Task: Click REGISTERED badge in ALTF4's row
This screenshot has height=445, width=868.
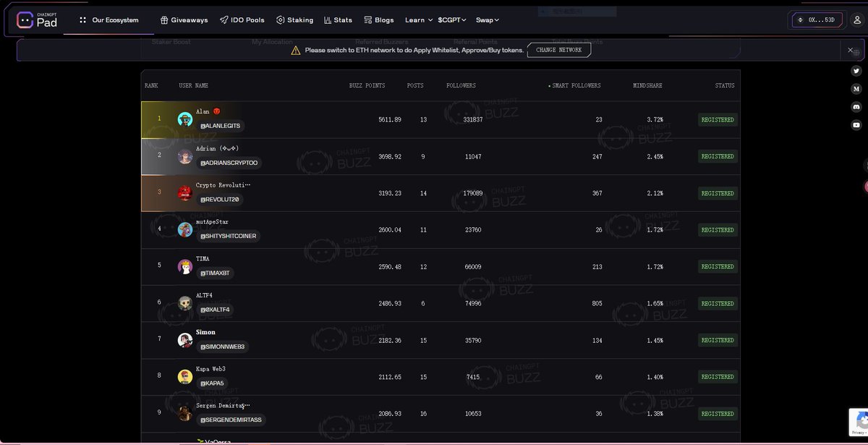Action: [x=718, y=303]
